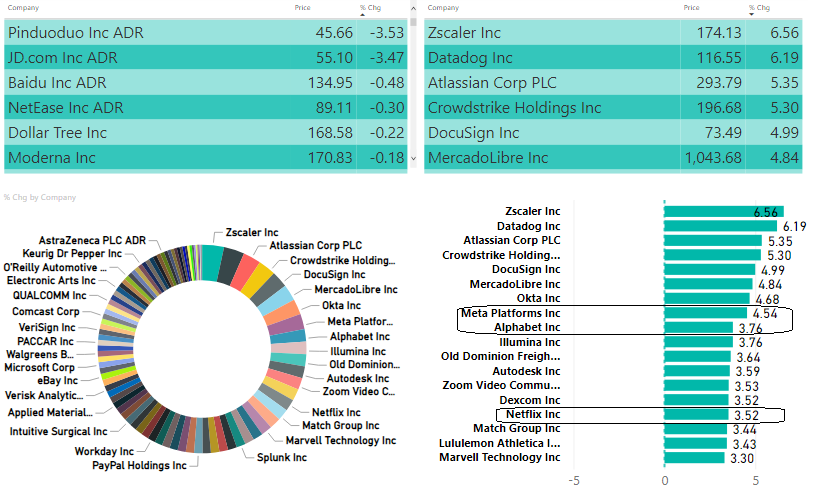
Task: Select DocuSign Inc cell in right table
Action: coord(474,133)
